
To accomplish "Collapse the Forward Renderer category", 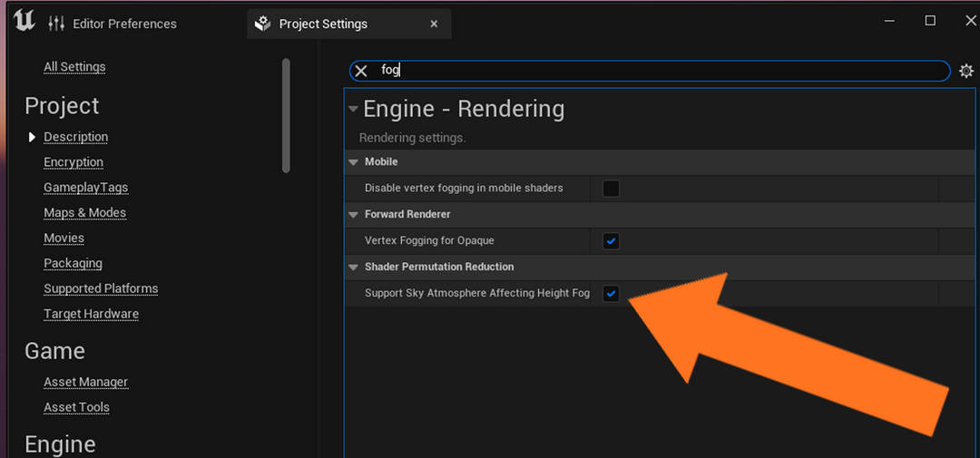I will click(x=353, y=215).
